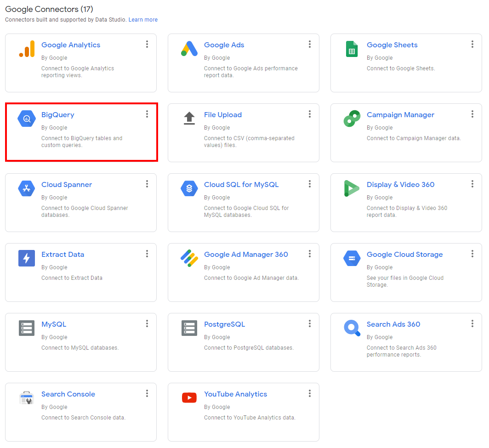This screenshot has width=489, height=448.
Task: Click the Search Console icon
Action: point(27,398)
